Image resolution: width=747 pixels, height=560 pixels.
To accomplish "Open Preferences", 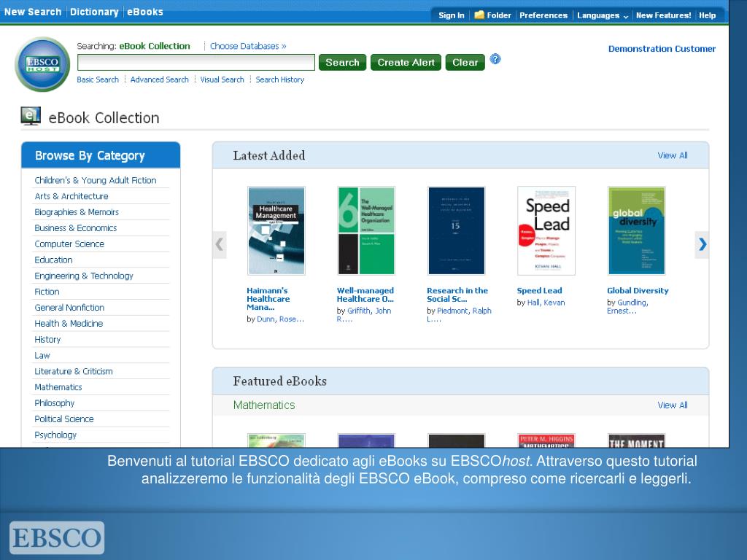I will [x=543, y=15].
